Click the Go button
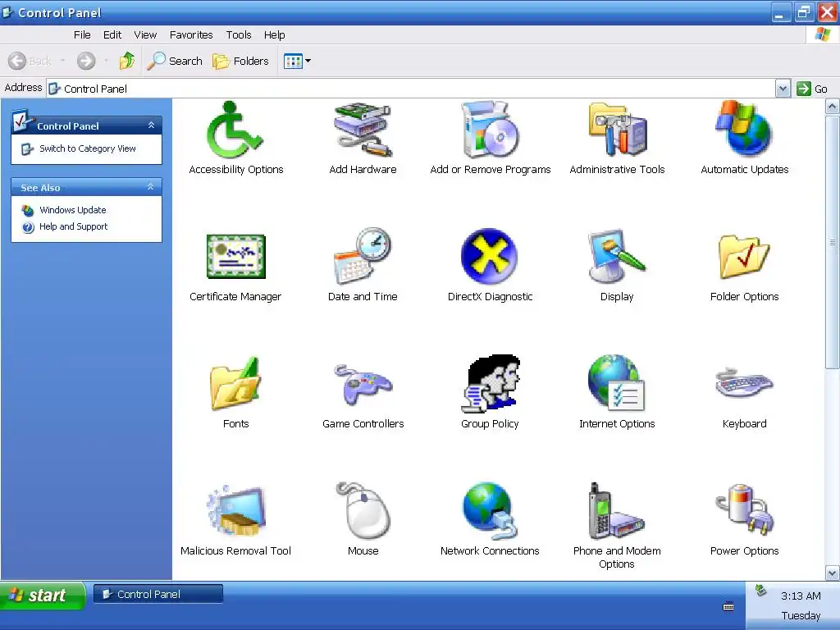Screen dimensions: 840x630 [812, 89]
